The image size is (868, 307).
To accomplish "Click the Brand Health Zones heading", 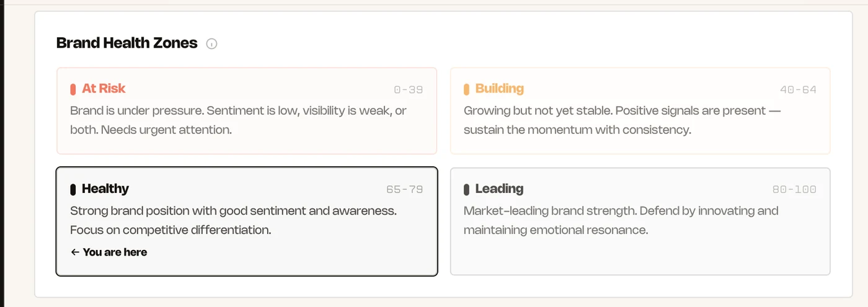I will 127,43.
